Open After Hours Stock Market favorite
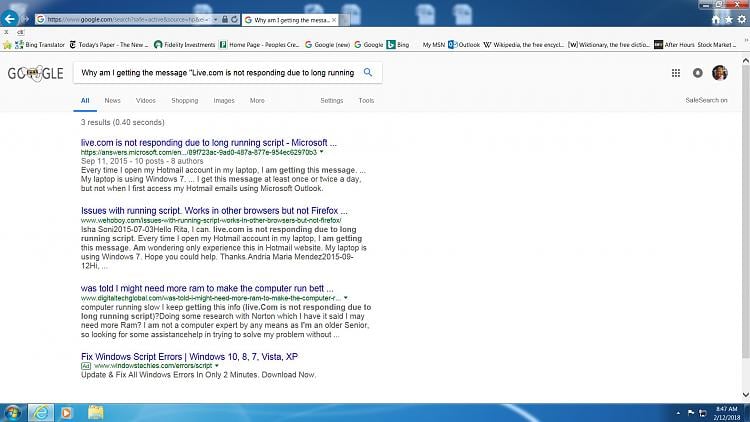This screenshot has width=750, height=422. (695, 44)
